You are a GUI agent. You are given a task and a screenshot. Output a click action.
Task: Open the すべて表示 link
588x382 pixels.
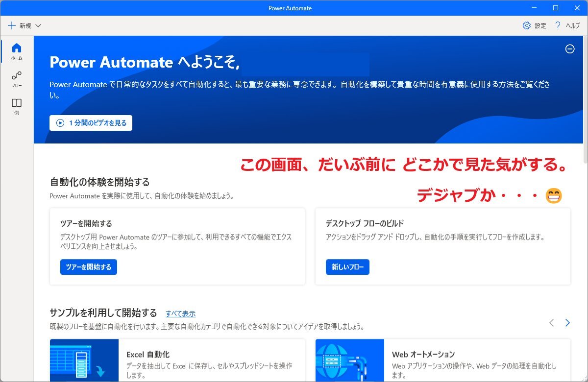[180, 313]
